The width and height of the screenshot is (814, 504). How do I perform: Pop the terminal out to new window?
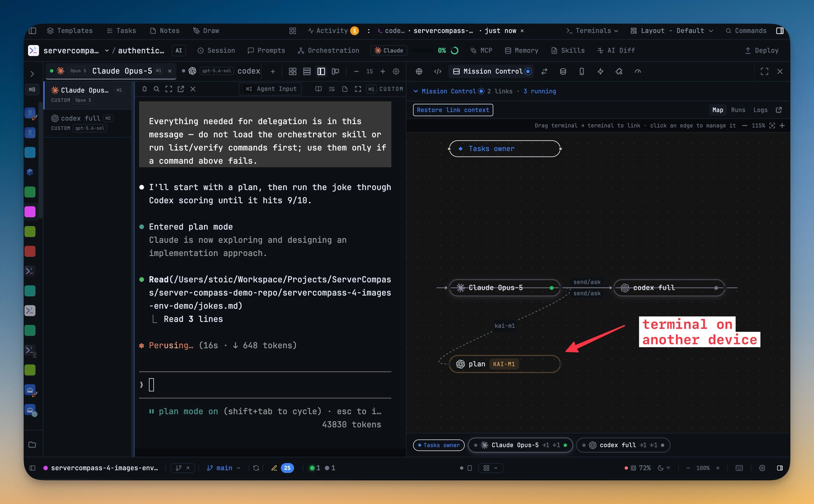tap(181, 89)
